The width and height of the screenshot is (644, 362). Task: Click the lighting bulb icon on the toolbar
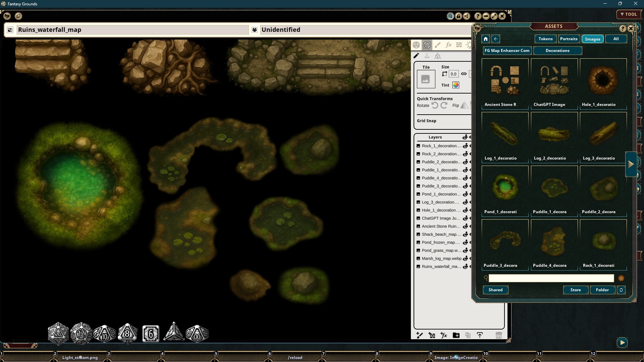[x=469, y=45]
